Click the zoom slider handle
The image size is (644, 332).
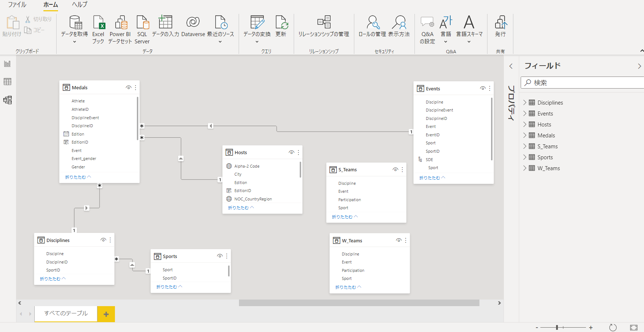[557, 327]
